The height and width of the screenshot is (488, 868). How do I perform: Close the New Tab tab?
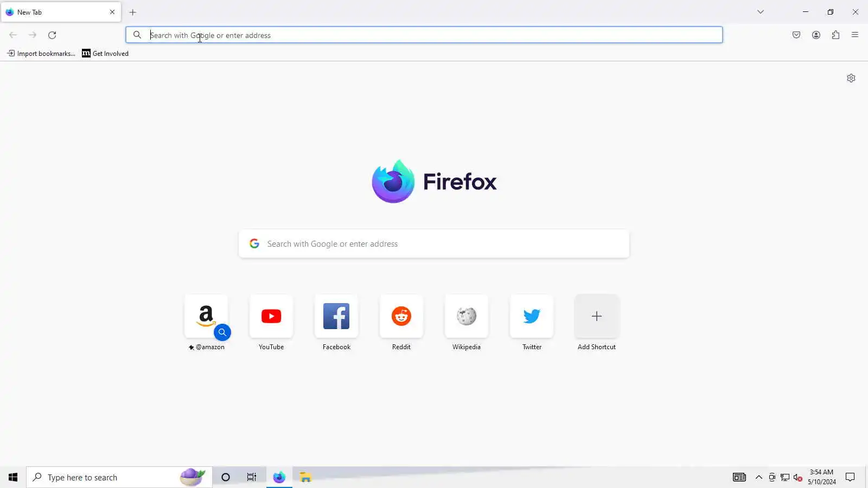click(112, 12)
